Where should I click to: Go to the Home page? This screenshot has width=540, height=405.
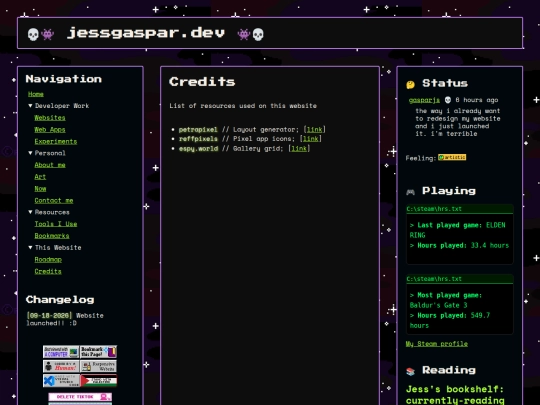tap(36, 94)
